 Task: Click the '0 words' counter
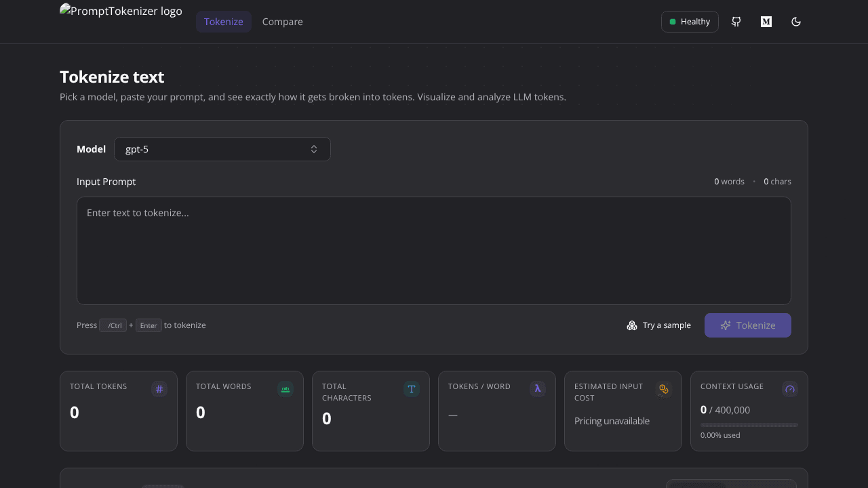click(x=729, y=182)
